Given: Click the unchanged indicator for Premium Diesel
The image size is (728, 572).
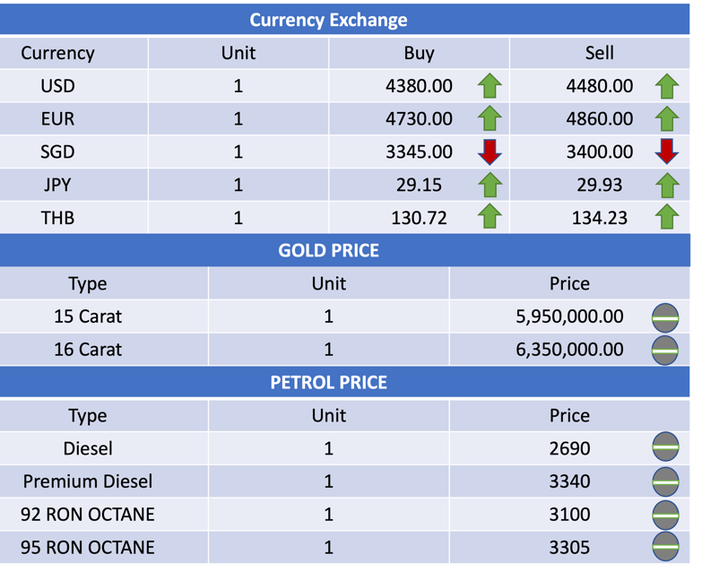Looking at the screenshot, I should [665, 481].
